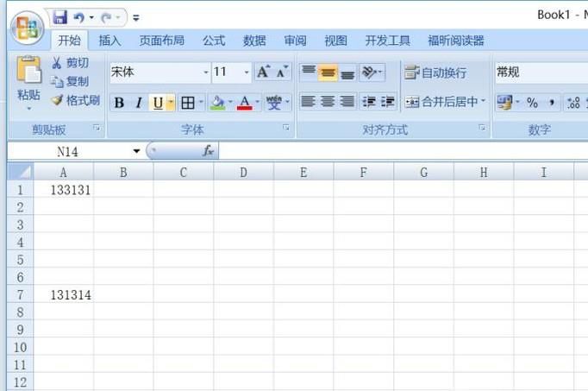Open the 数据 ribbon tab
588x391 pixels.
point(254,41)
